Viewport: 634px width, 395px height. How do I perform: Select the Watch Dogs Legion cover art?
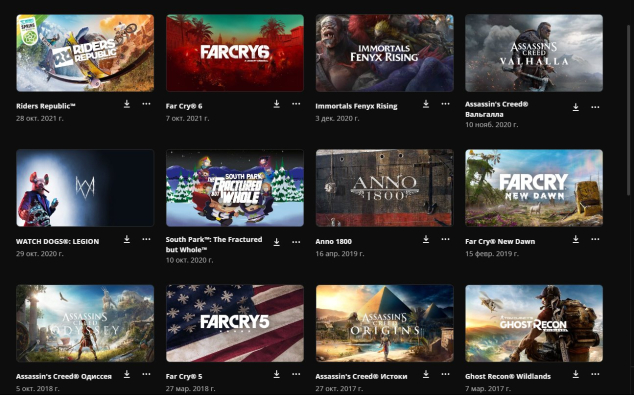point(85,188)
